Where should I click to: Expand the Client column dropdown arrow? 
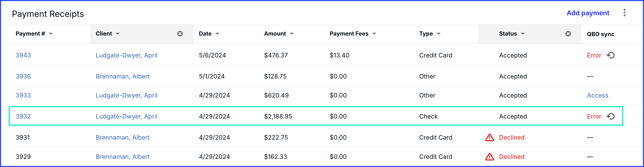(118, 34)
